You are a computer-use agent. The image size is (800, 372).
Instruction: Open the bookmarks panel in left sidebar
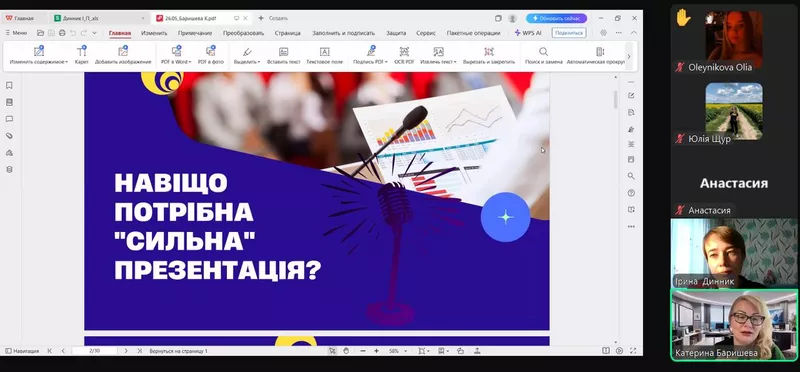(9, 85)
